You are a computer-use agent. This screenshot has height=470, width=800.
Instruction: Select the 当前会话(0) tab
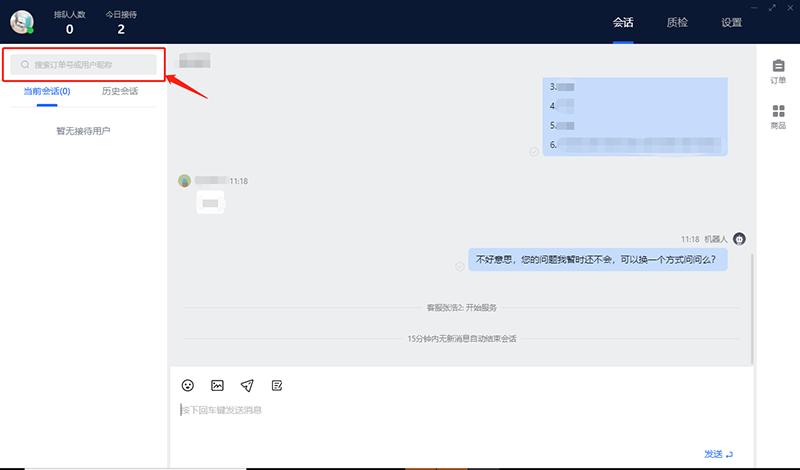coord(47,91)
